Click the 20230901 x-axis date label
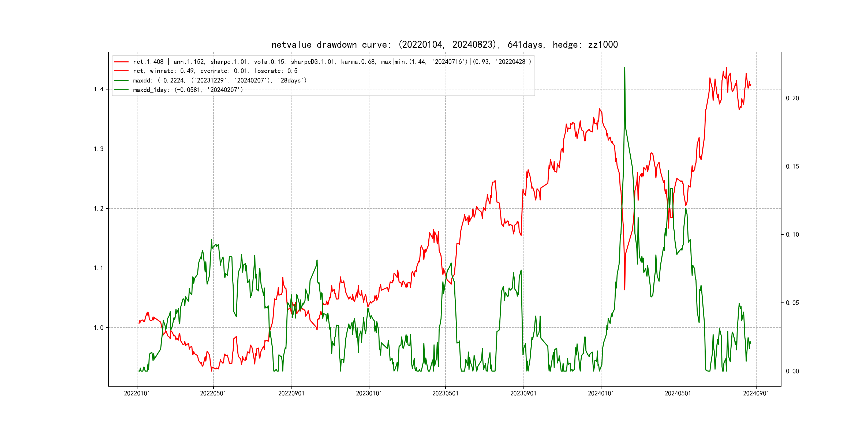 coord(523,394)
